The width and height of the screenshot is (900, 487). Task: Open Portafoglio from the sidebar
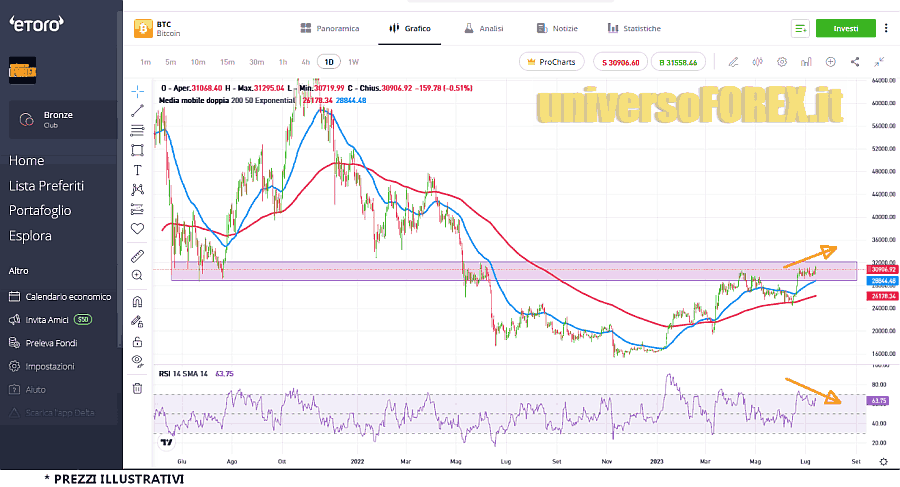(x=40, y=211)
